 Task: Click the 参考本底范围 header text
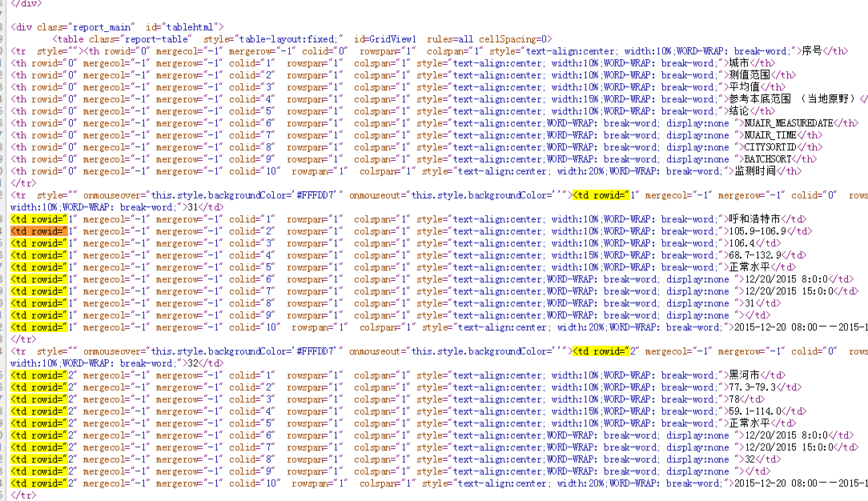(x=760, y=99)
